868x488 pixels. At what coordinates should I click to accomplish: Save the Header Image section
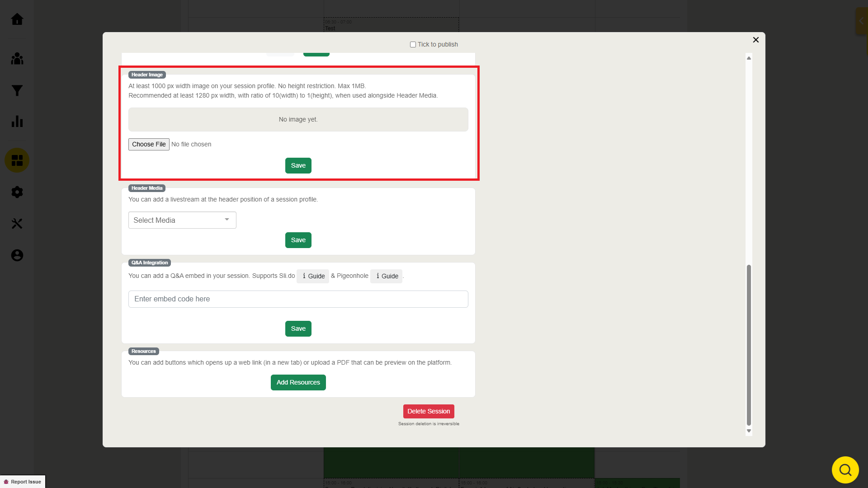coord(298,165)
